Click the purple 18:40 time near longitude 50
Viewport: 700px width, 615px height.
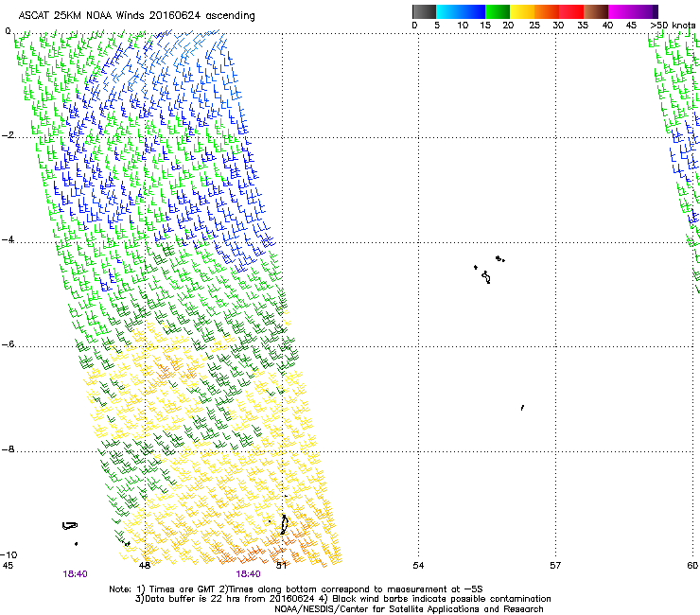pos(248,574)
